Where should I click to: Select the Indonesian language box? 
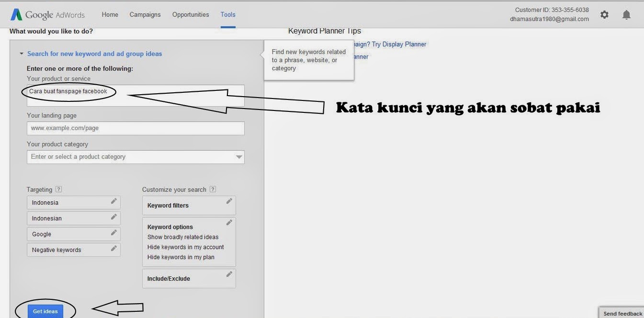[74, 218]
